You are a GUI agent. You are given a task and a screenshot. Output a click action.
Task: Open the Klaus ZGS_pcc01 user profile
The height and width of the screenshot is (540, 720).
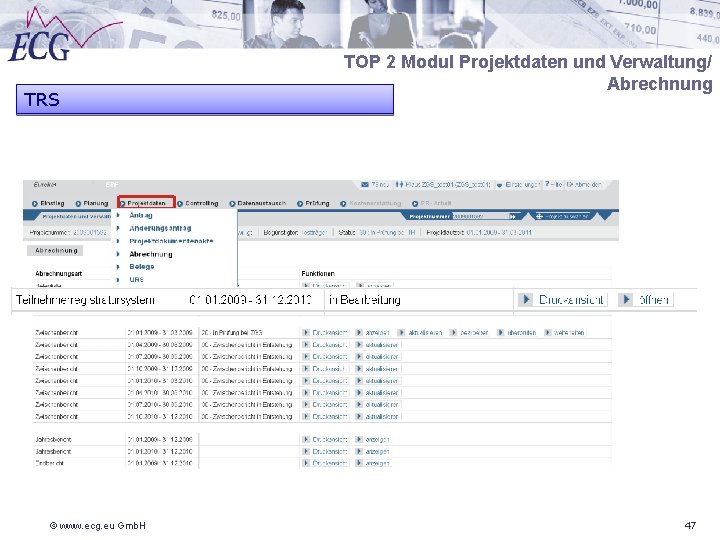click(443, 185)
